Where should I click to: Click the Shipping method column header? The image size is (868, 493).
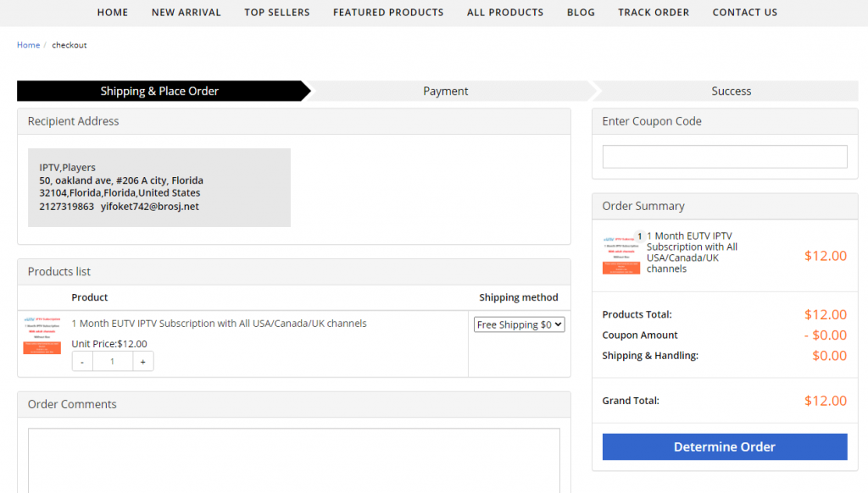point(519,297)
